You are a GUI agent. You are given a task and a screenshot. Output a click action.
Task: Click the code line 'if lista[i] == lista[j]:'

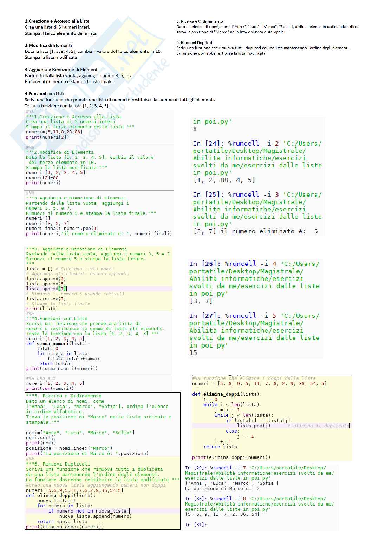pyautogui.click(x=259, y=420)
